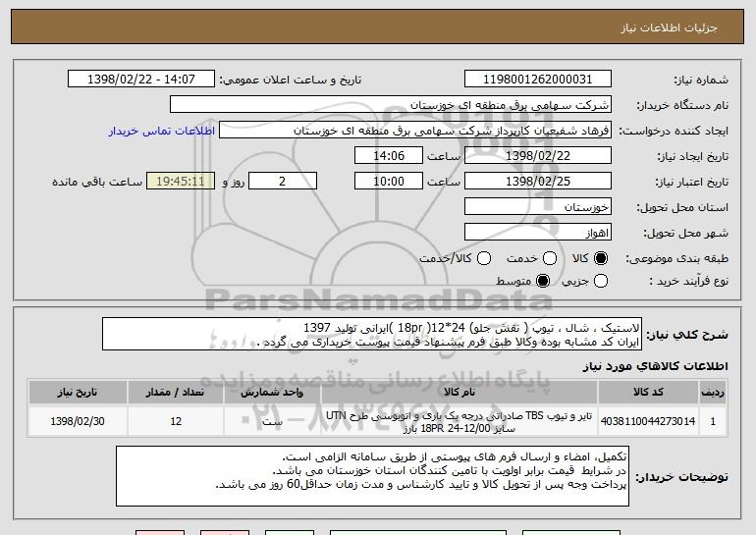The width and height of the screenshot is (756, 535).
Task: Click the announcement date field 1398/02/22 - 14:07
Action: pos(141,80)
